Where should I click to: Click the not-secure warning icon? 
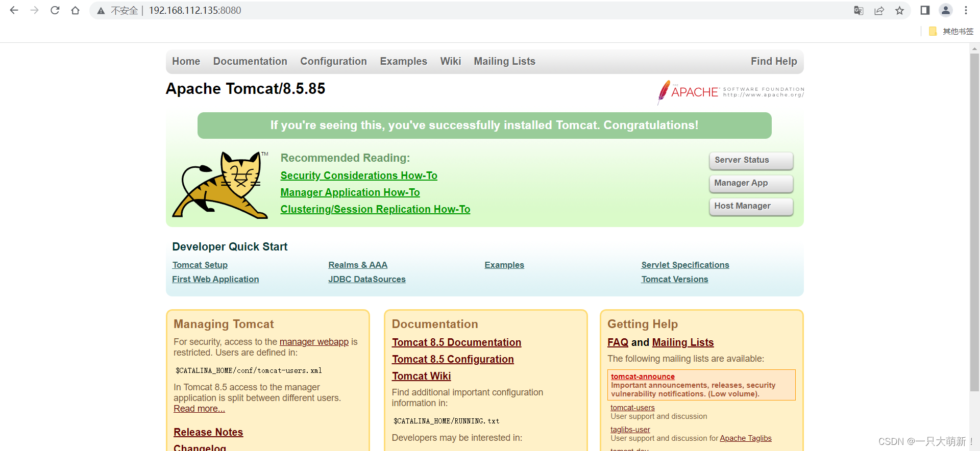tap(101, 11)
